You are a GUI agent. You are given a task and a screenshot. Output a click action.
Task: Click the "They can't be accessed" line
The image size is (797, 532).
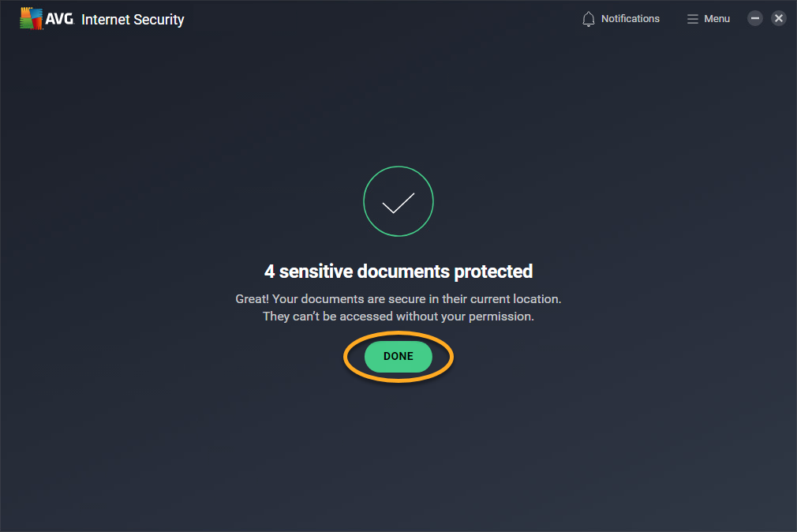click(398, 317)
